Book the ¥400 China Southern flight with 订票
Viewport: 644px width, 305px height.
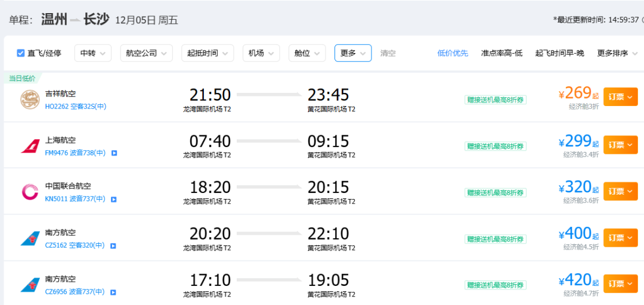620,238
